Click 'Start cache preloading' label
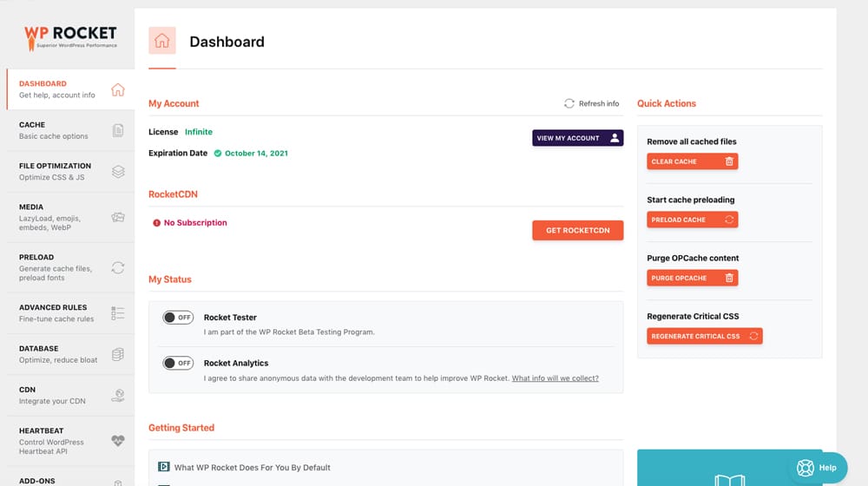The height and width of the screenshot is (486, 868). point(691,200)
